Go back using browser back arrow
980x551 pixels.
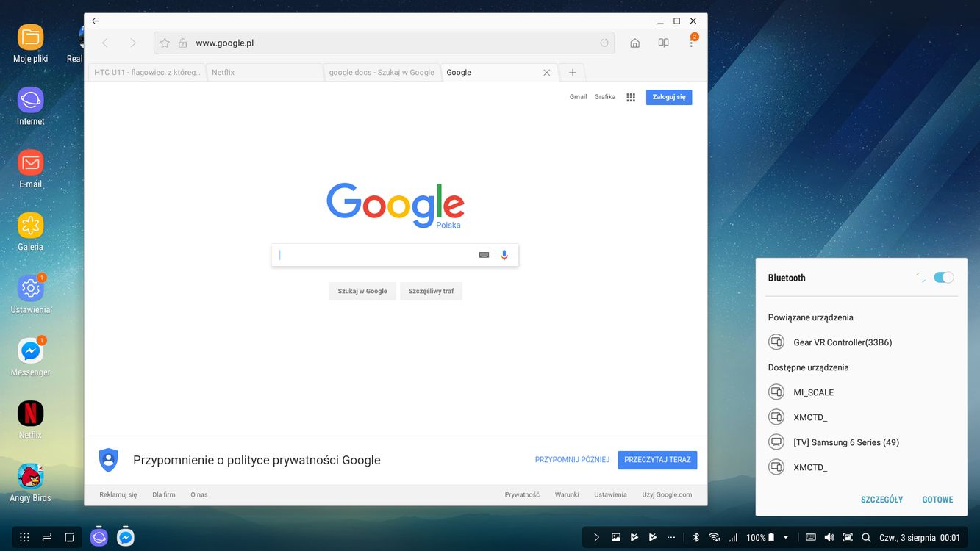[x=105, y=43]
